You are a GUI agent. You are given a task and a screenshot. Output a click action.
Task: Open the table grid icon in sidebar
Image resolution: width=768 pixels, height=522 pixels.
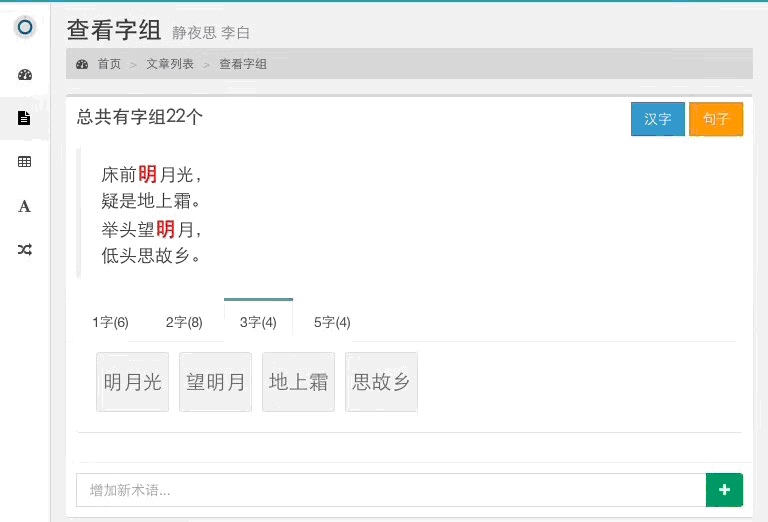(25, 162)
